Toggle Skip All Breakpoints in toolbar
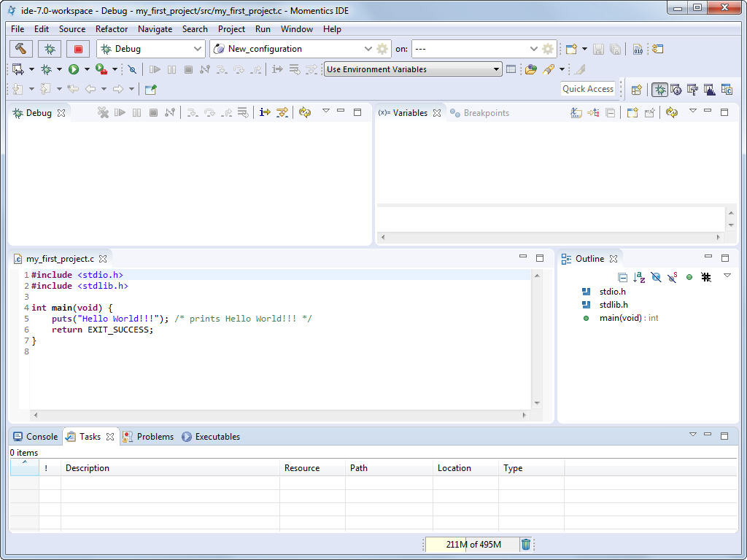 pyautogui.click(x=131, y=69)
